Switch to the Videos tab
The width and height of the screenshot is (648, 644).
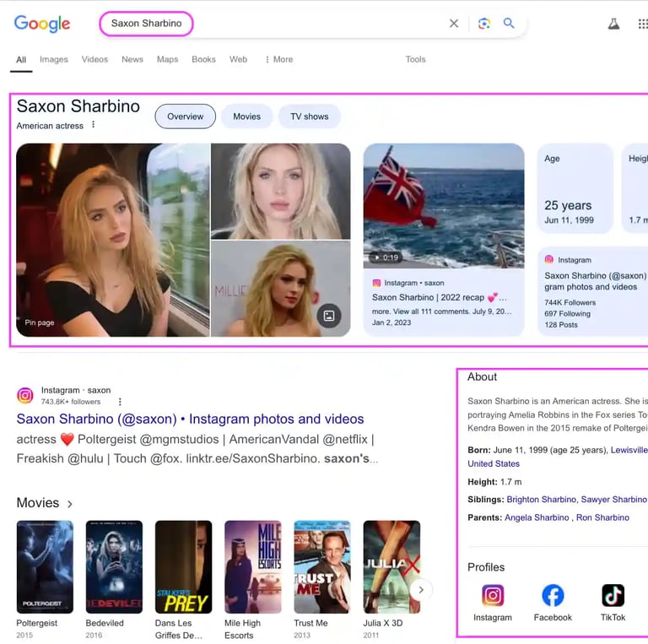(94, 60)
